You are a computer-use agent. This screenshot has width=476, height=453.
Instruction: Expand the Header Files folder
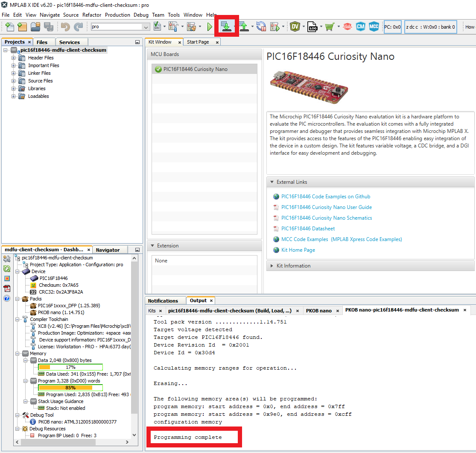pyautogui.click(x=13, y=58)
